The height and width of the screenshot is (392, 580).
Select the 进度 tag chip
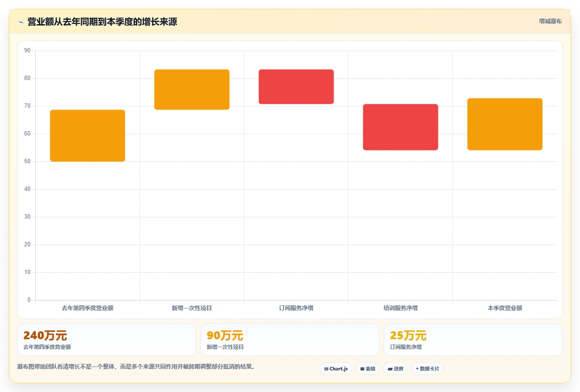pyautogui.click(x=396, y=369)
